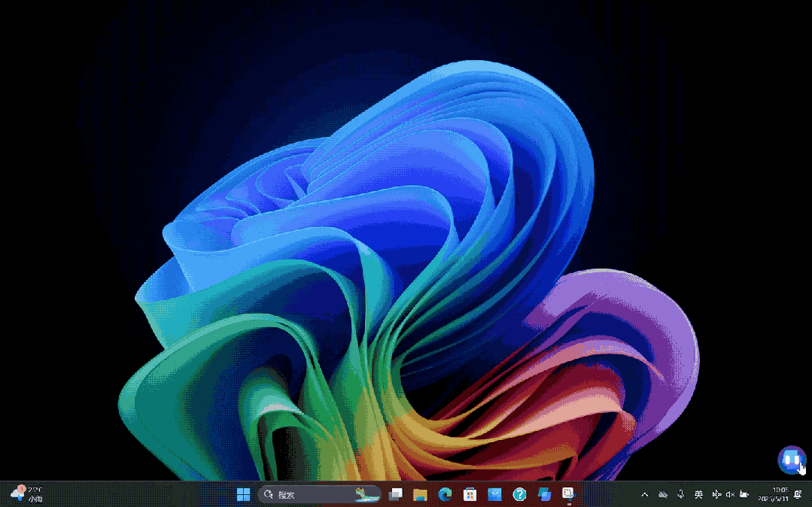The image size is (812, 507).
Task: Open the clock and calendar at 10:05
Action: (x=773, y=494)
